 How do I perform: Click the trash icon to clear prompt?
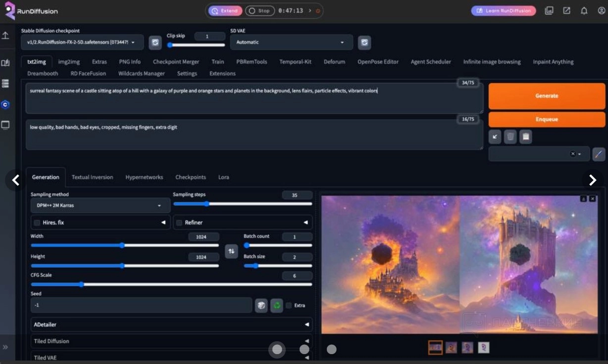(510, 137)
